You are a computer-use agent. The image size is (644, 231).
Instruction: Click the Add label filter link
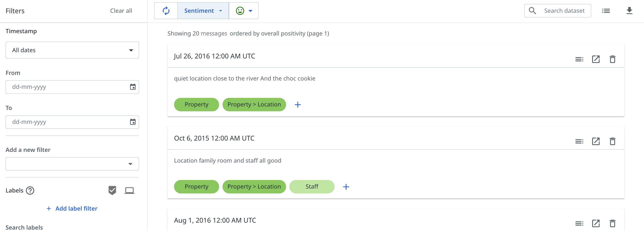click(x=72, y=209)
